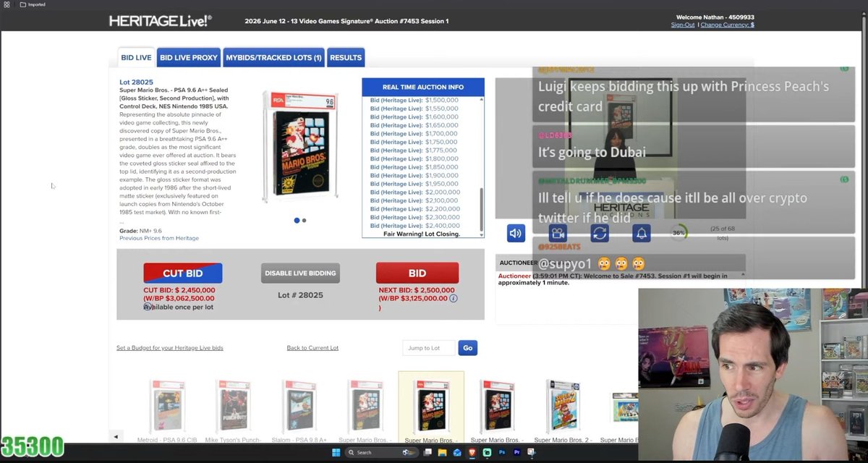The image size is (868, 463).
Task: Open info icon beside next bid price
Action: (x=454, y=298)
